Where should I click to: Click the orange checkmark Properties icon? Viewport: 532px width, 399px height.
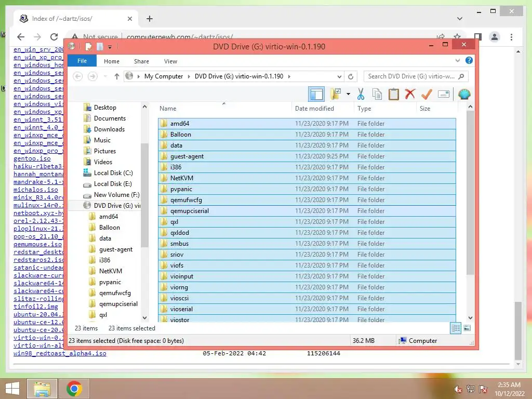click(427, 94)
